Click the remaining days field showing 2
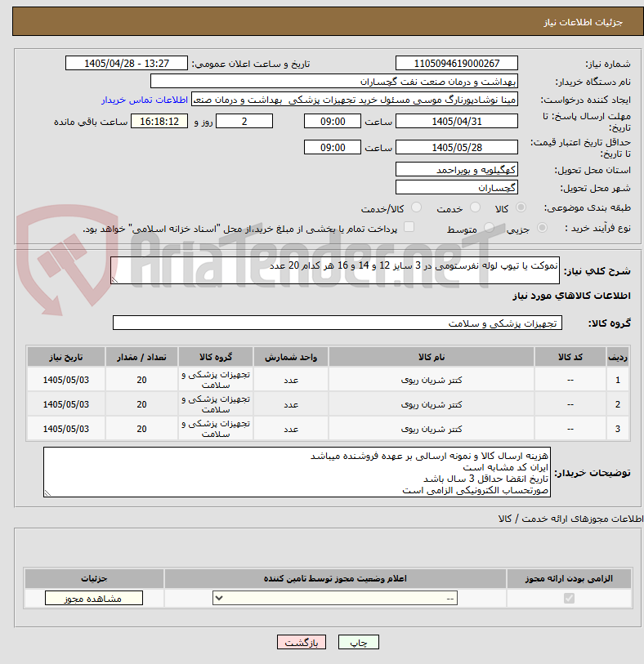 click(244, 122)
